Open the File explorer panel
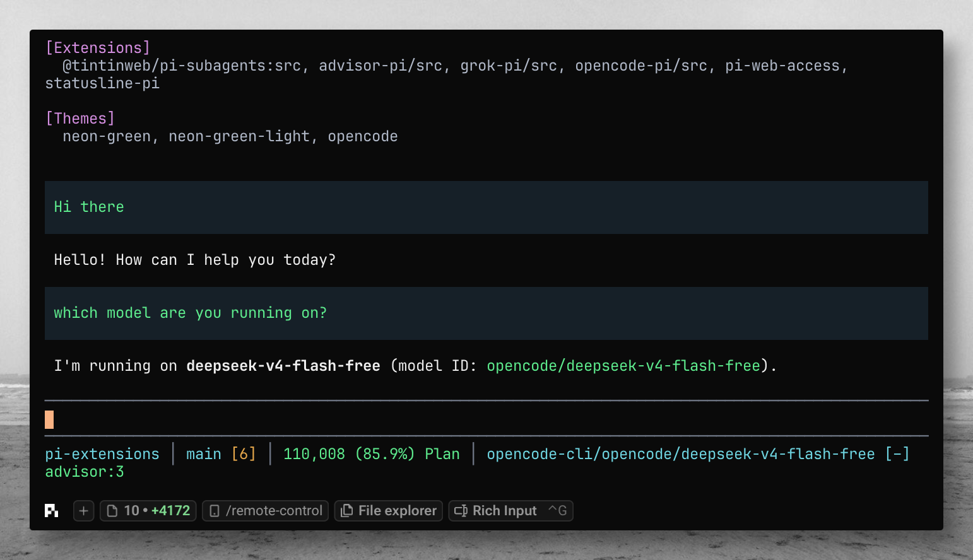 tap(388, 511)
